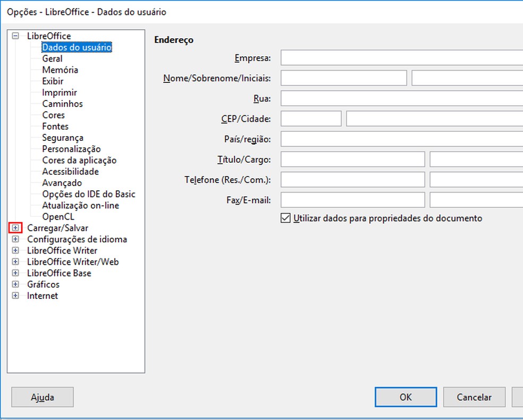Open the Avançado options page

pos(62,183)
